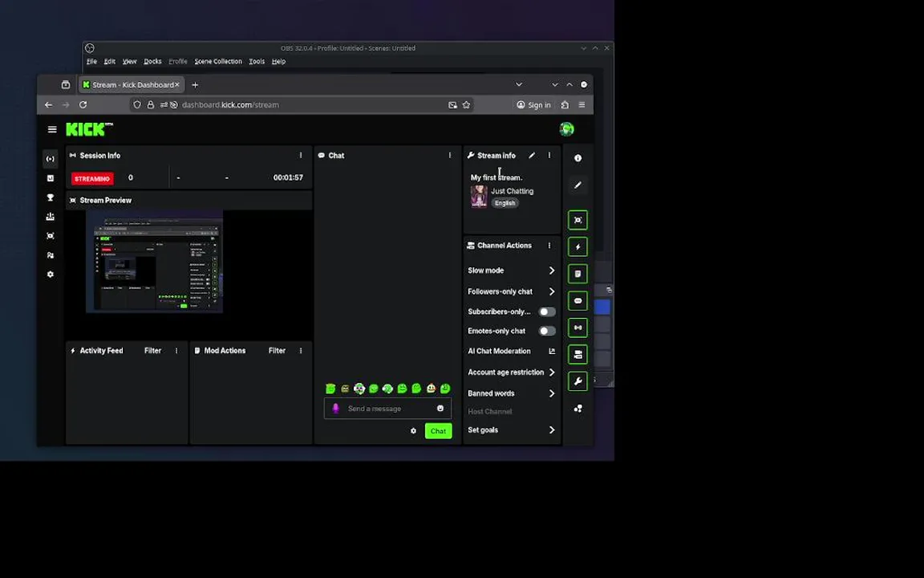Open Chat panel three-dot menu
The image size is (924, 578).
pyautogui.click(x=450, y=156)
